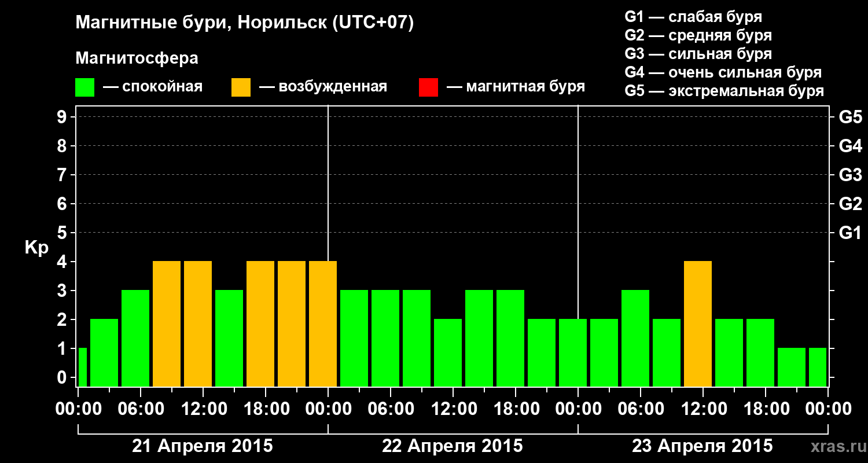The height and width of the screenshot is (463, 868).
Task: Select the 22 April 19:00–22:00 green Kp 2 bar
Action: (x=542, y=352)
